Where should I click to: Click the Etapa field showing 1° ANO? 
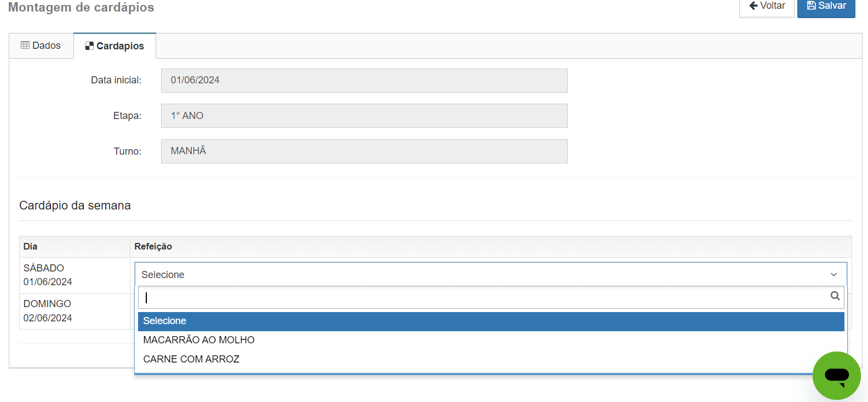[x=364, y=116]
